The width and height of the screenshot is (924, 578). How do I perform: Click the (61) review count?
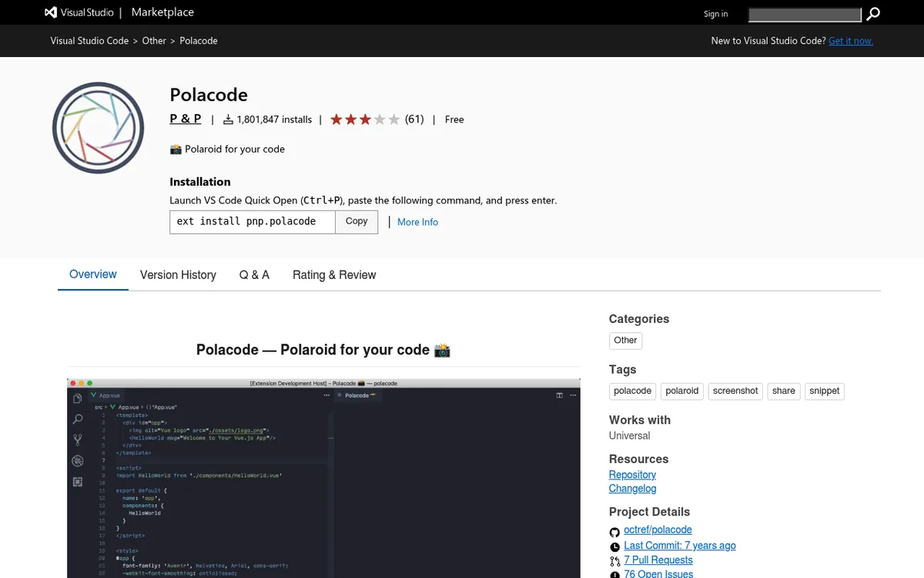pyautogui.click(x=414, y=119)
